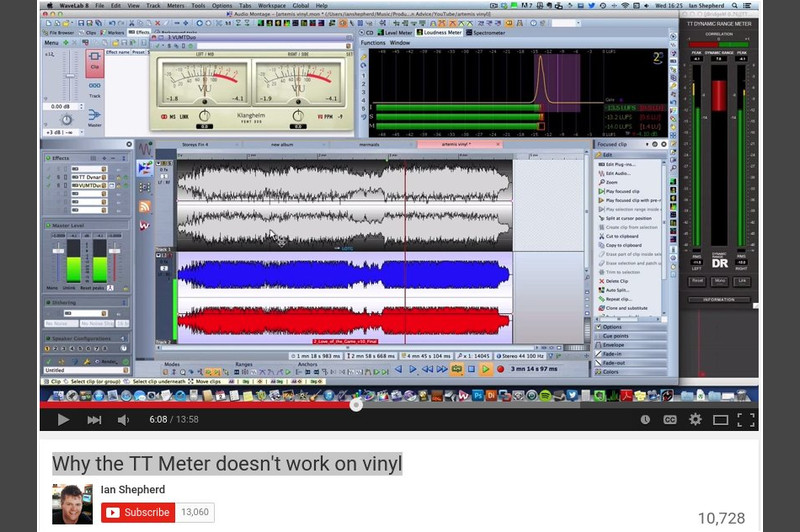Choose Cut to clipboard

pos(621,236)
